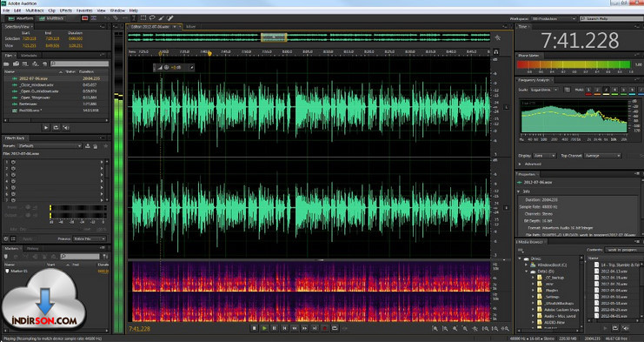The image size is (644, 342).
Task: Open the Workspace dropdown
Action: 555,19
